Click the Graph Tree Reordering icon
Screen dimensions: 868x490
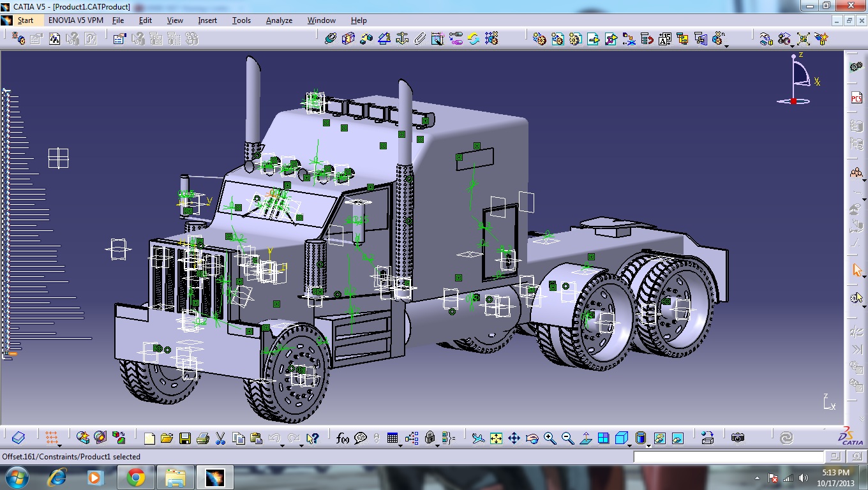point(647,39)
